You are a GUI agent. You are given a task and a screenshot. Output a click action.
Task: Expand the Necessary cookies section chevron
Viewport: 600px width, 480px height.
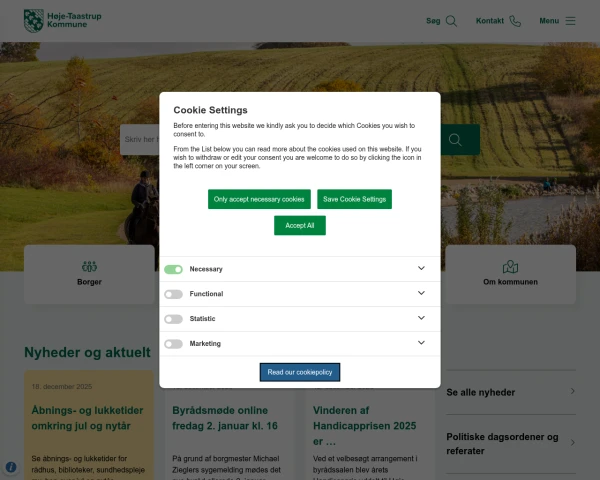point(421,268)
